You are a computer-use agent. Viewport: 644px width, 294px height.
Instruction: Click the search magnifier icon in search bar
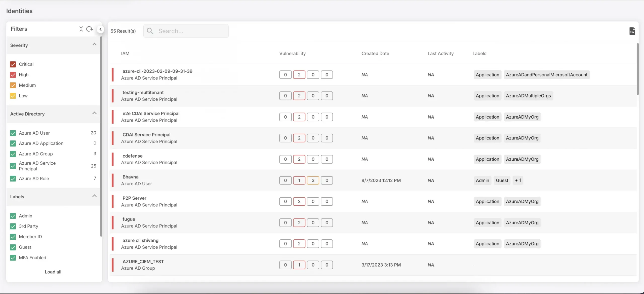(x=151, y=31)
